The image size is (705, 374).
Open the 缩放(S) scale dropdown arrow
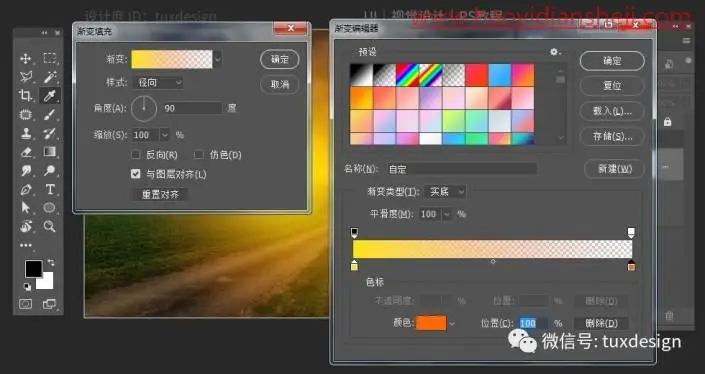165,135
